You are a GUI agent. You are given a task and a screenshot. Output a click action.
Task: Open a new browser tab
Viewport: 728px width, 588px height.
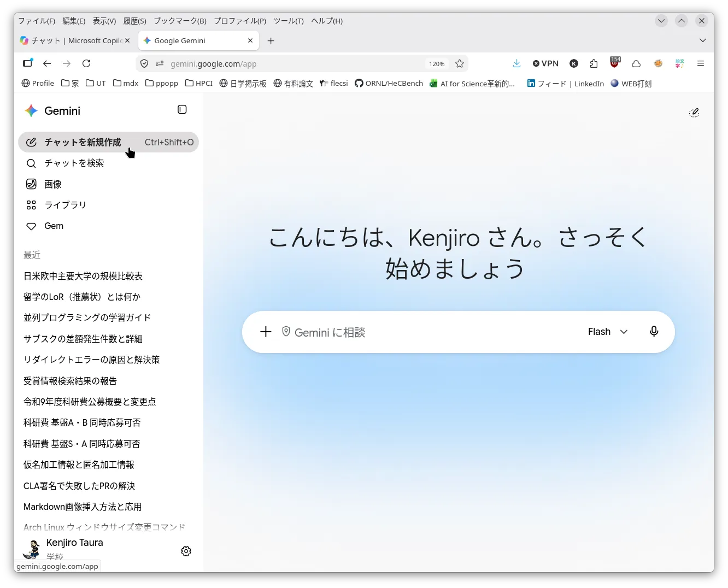click(x=271, y=40)
